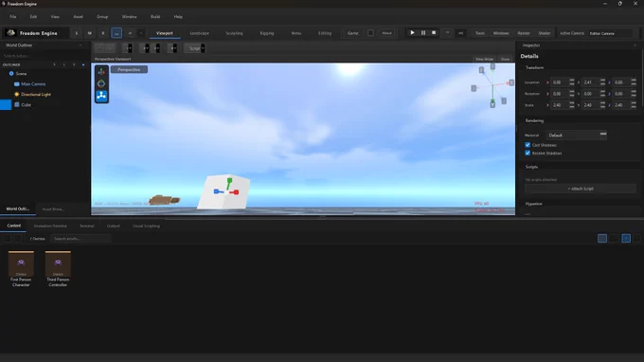Image resolution: width=644 pixels, height=362 pixels.
Task: Click the Attach Script button
Action: [x=581, y=189]
